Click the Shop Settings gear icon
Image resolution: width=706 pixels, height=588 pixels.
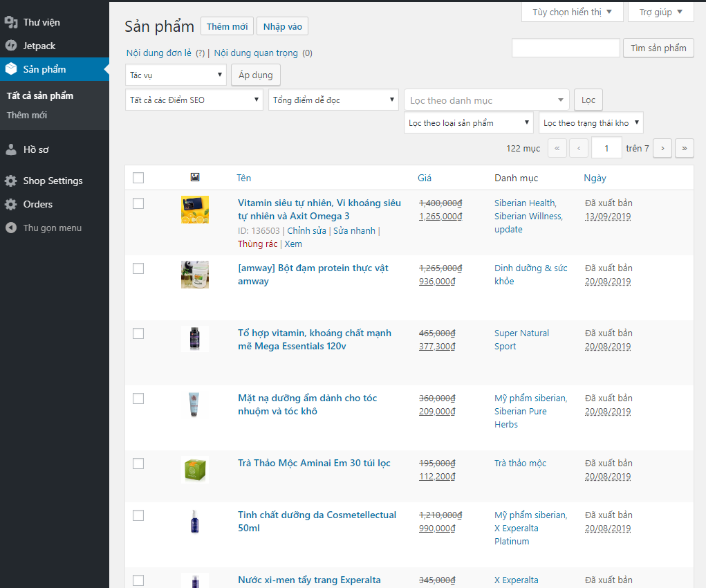pyautogui.click(x=10, y=181)
